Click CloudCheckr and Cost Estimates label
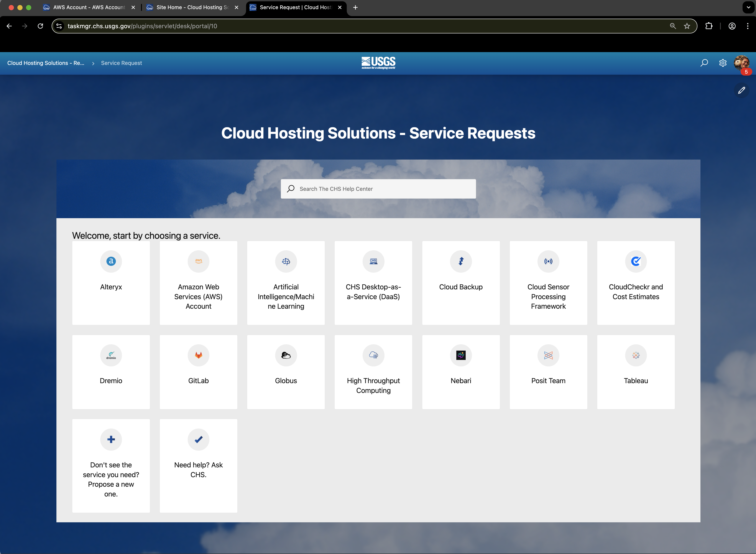Image resolution: width=756 pixels, height=554 pixels. 636,292
